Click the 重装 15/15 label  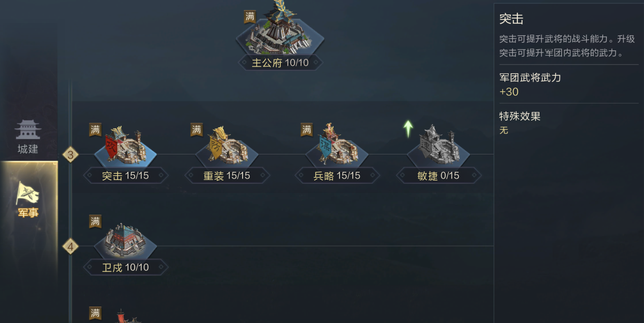tap(227, 176)
